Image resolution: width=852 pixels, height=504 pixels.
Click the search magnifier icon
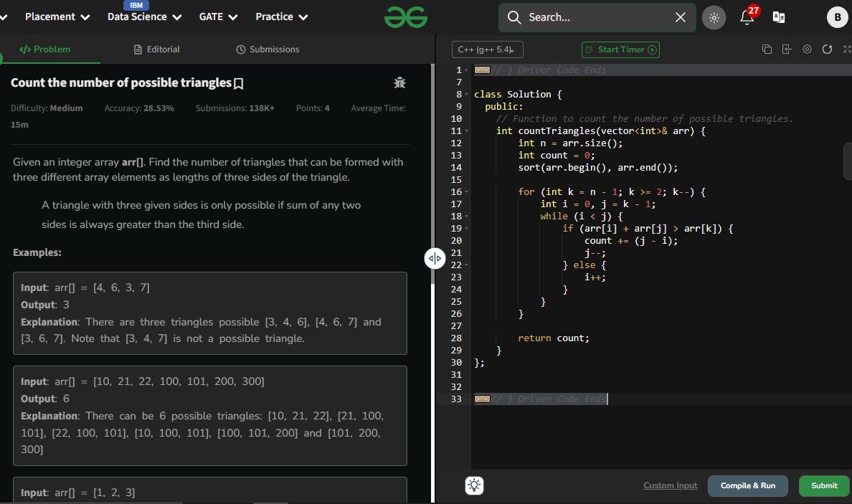(x=514, y=17)
